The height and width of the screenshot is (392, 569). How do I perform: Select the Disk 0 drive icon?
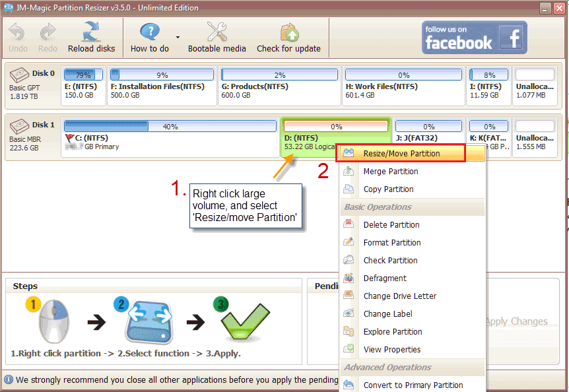point(19,75)
